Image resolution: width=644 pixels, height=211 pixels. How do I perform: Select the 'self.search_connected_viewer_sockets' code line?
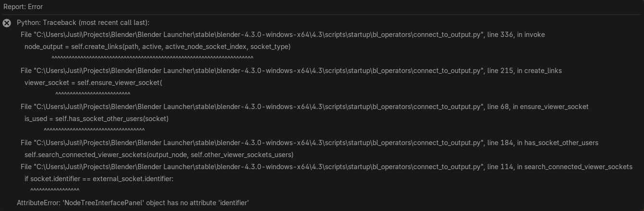159,155
